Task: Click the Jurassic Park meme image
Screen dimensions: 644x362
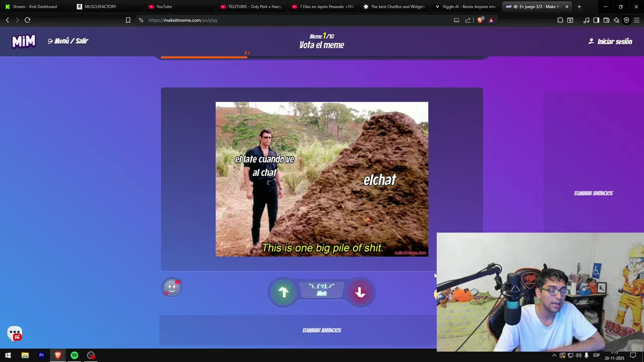Action: (322, 179)
